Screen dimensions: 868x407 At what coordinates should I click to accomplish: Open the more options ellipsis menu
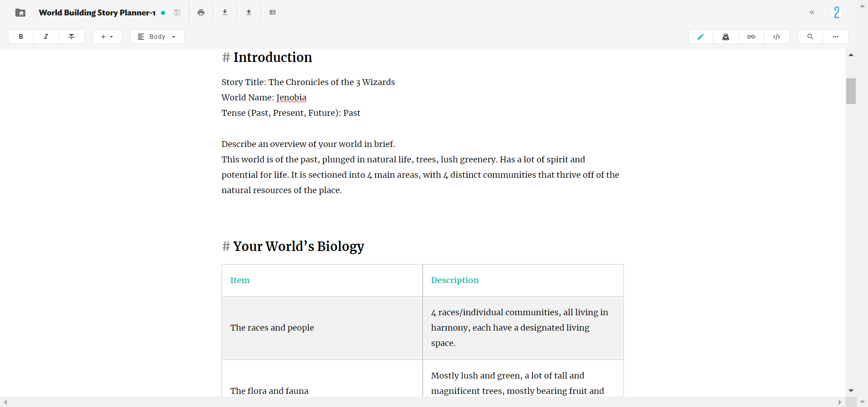[836, 37]
